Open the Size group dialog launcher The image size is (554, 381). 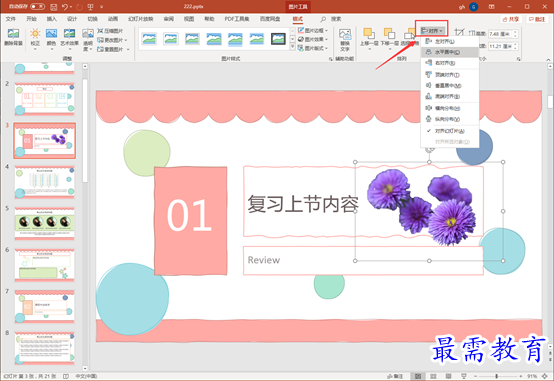pyautogui.click(x=519, y=59)
